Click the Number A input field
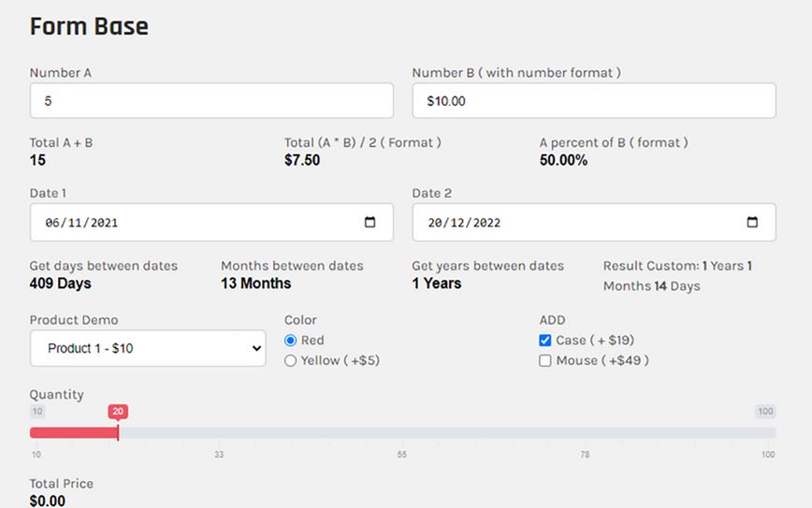 211,100
